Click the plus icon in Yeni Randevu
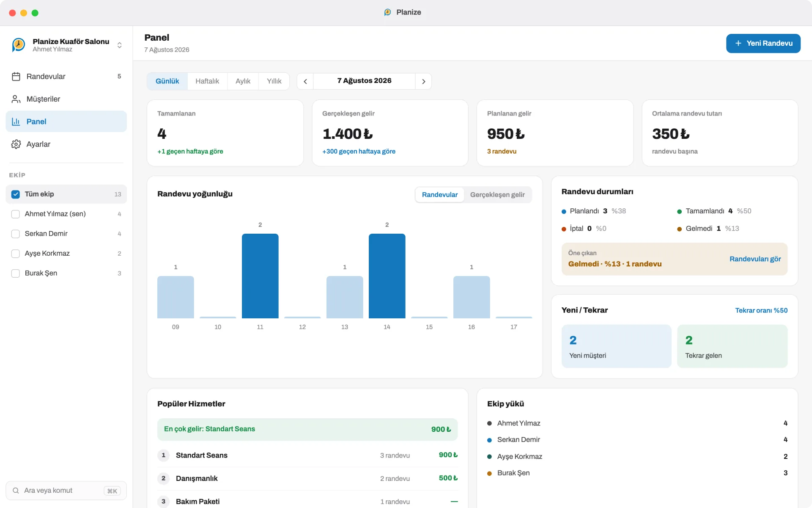Image resolution: width=812 pixels, height=508 pixels. click(x=738, y=43)
